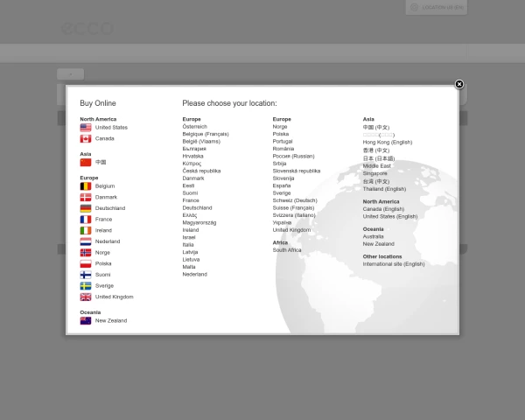
Task: Select United Kingdom under Buy Online
Action: click(x=114, y=297)
